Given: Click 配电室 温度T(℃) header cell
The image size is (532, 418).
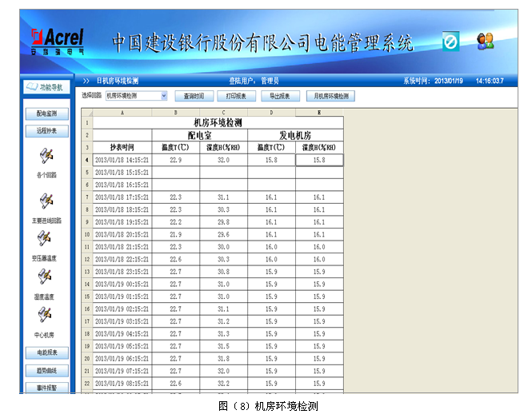Looking at the screenshot, I should (x=176, y=147).
